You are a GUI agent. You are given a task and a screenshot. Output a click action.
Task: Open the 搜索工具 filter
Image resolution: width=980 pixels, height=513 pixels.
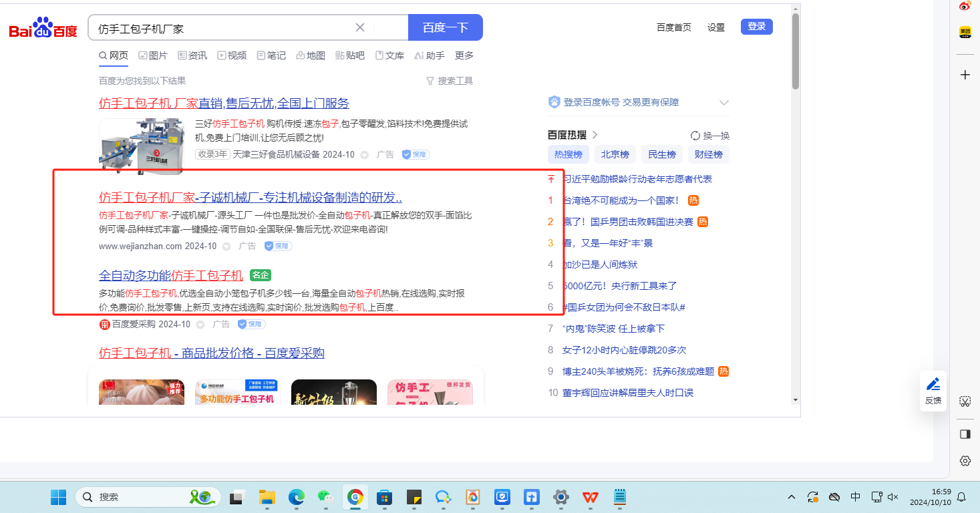[450, 81]
